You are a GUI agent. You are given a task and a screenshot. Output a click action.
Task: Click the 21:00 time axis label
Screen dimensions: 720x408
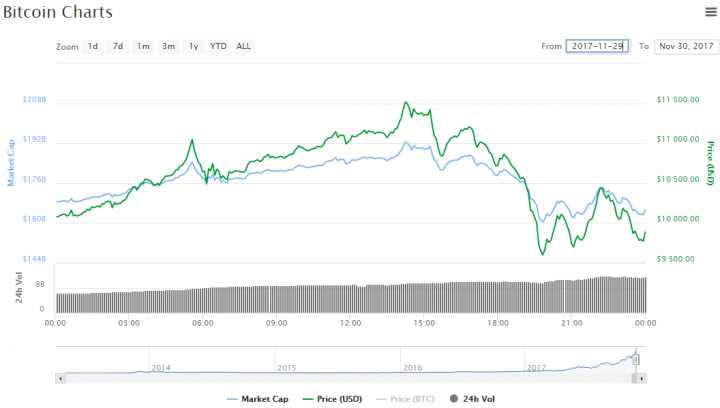[571, 323]
